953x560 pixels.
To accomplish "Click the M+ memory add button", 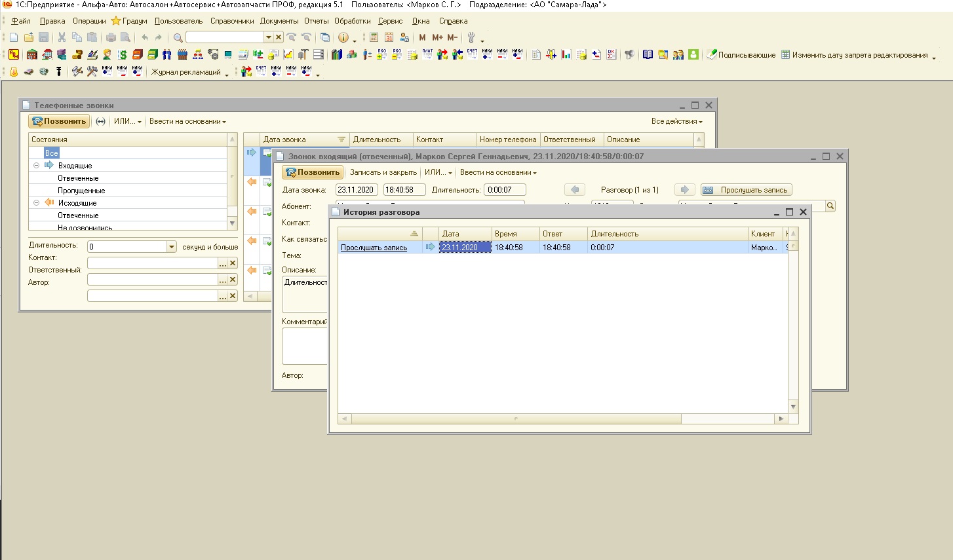I will pyautogui.click(x=437, y=37).
